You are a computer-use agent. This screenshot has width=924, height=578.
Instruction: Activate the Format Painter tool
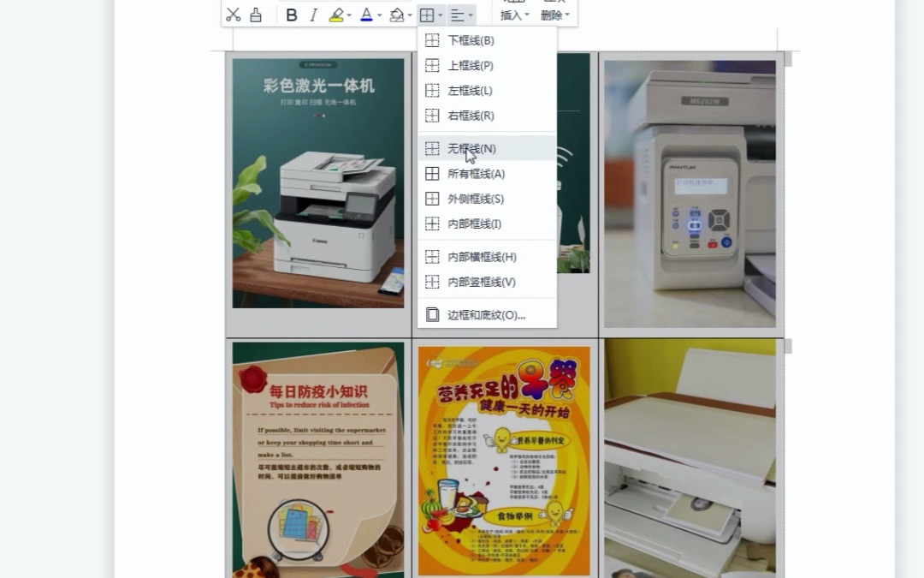click(x=256, y=15)
